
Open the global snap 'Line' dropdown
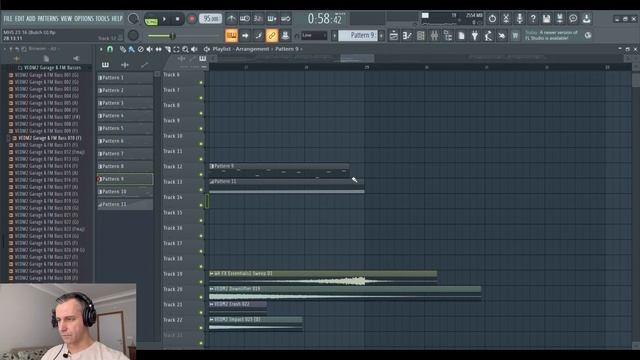click(314, 36)
